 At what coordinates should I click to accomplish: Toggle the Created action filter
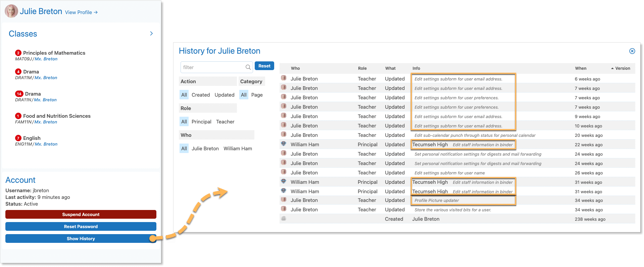tap(200, 95)
